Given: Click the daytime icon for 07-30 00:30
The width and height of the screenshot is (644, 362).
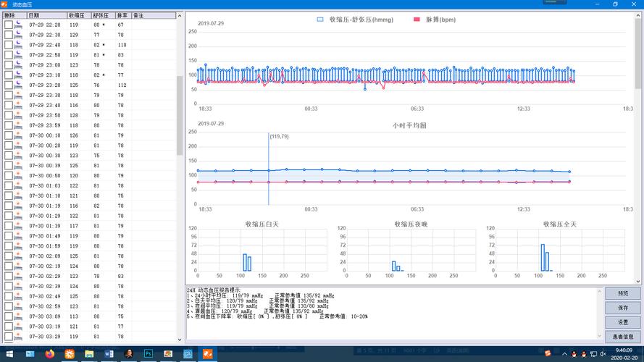Looking at the screenshot, I should pos(19,156).
